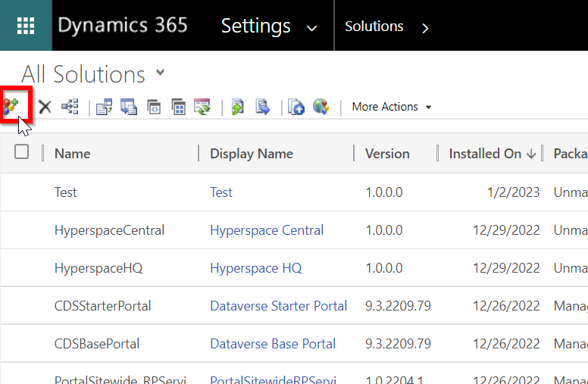The width and height of the screenshot is (588, 384).
Task: Select the CDSBasePortal name cell
Action: pyautogui.click(x=97, y=344)
